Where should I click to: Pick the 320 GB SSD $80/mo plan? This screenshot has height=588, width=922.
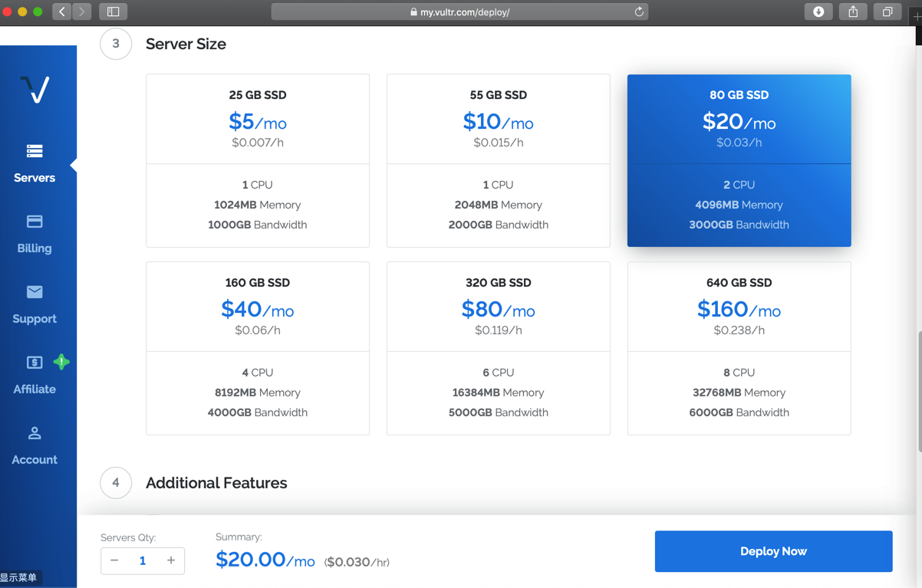[x=499, y=348]
